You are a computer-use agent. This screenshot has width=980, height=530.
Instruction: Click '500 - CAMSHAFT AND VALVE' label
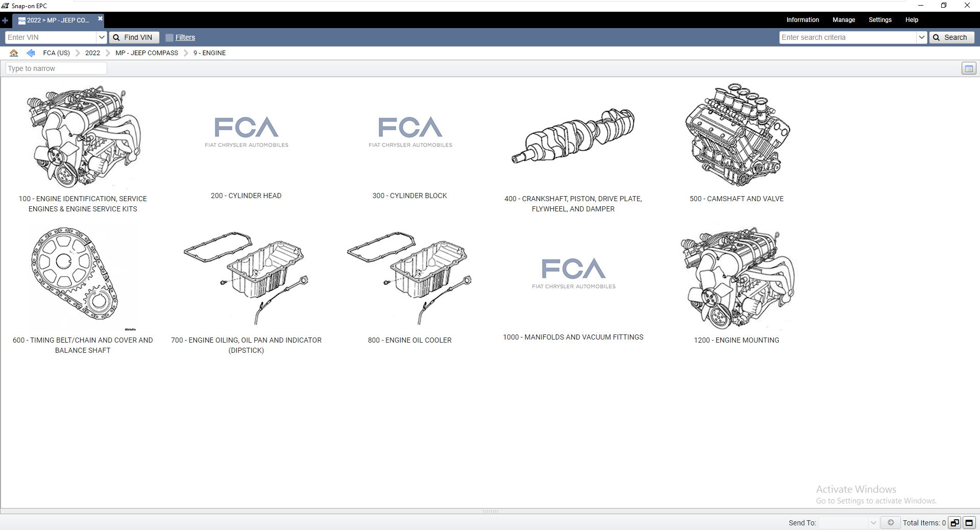click(737, 199)
